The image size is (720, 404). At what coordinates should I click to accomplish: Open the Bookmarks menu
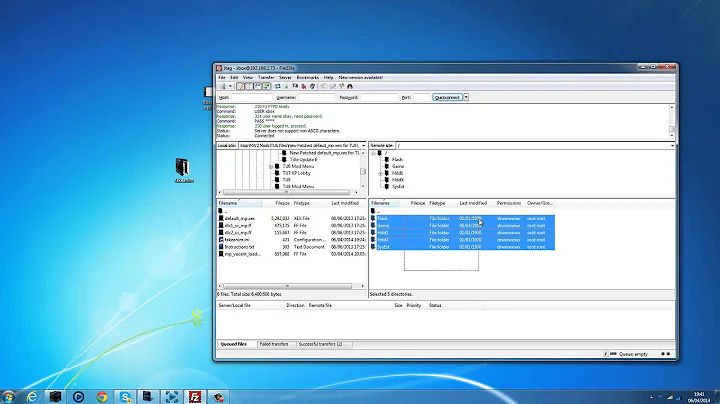tap(308, 78)
